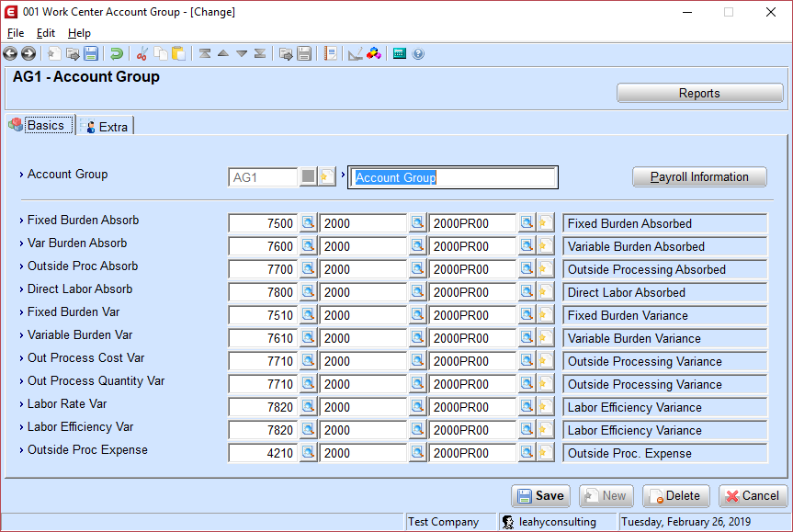Click the green Undo arrow icon

(x=117, y=53)
